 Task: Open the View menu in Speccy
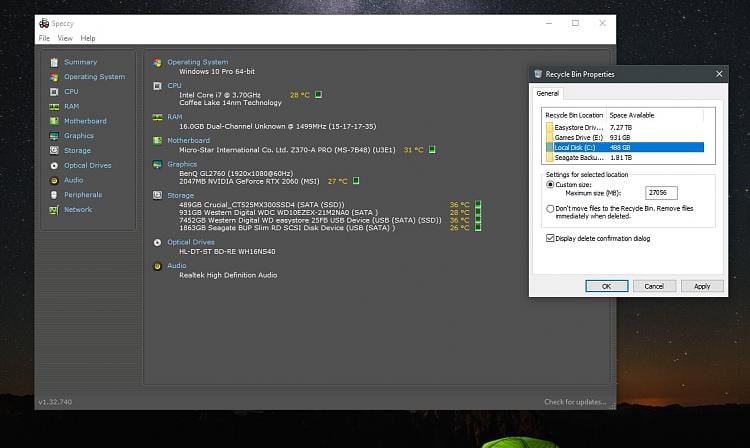[x=65, y=38]
